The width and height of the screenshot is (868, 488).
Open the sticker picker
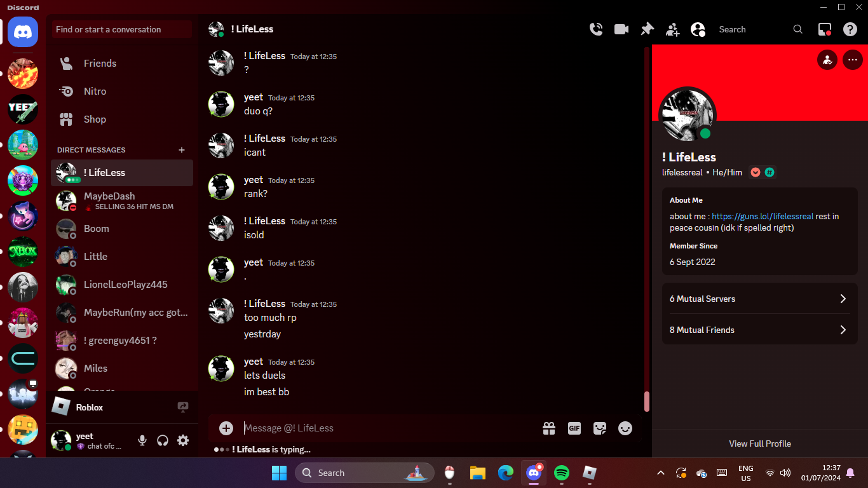tap(600, 428)
